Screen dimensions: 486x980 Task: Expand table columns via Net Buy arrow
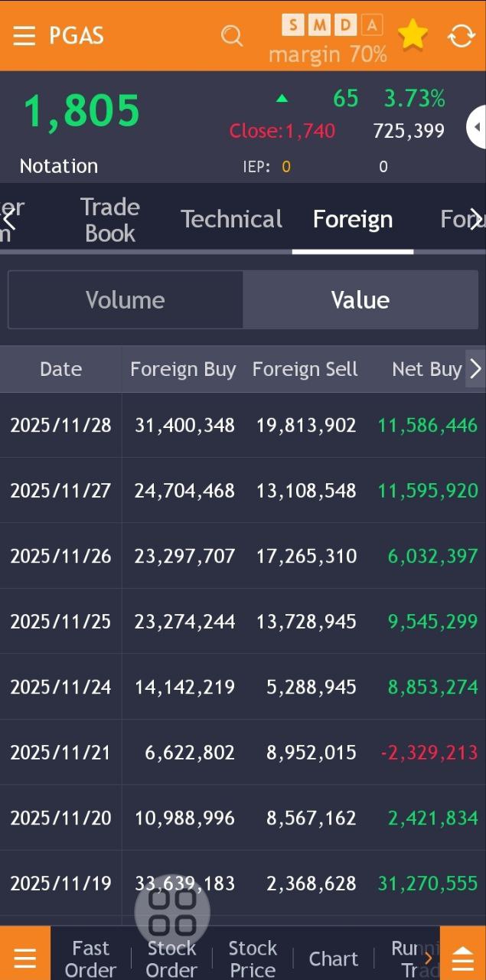coord(475,369)
